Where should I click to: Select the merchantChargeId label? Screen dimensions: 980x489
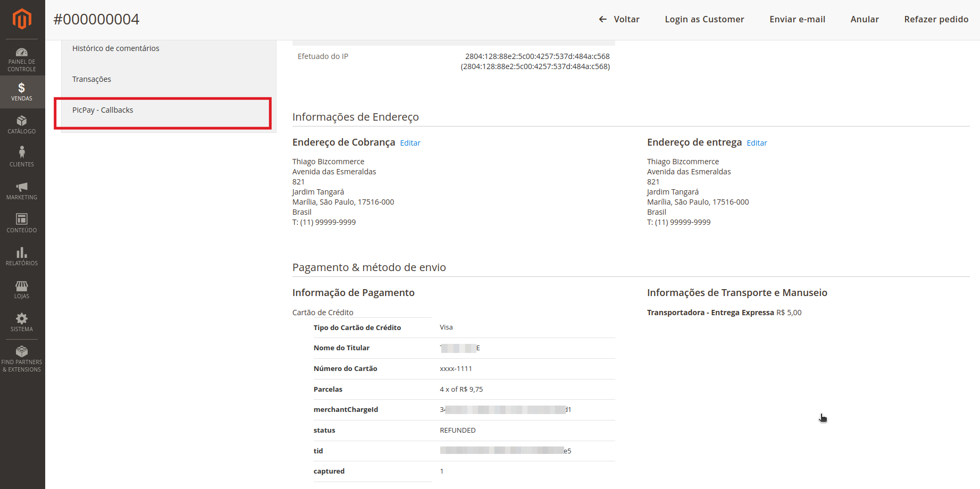pos(346,409)
